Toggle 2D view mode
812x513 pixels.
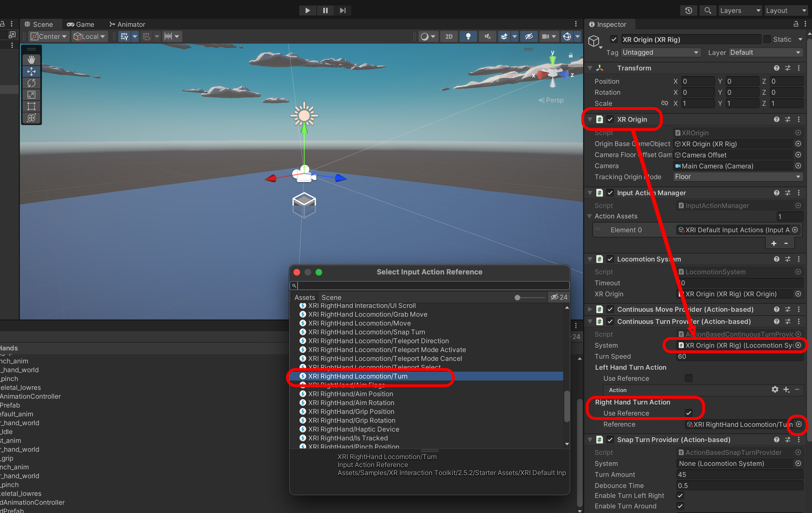point(449,36)
